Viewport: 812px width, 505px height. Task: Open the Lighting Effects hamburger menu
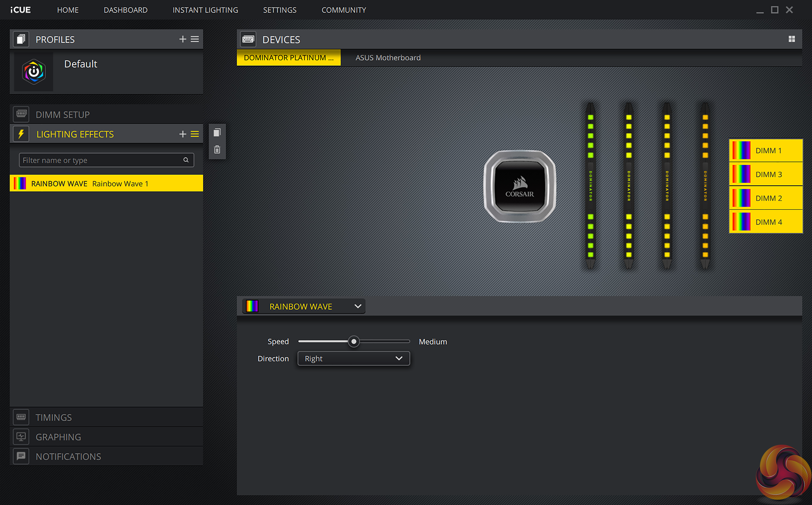click(195, 134)
